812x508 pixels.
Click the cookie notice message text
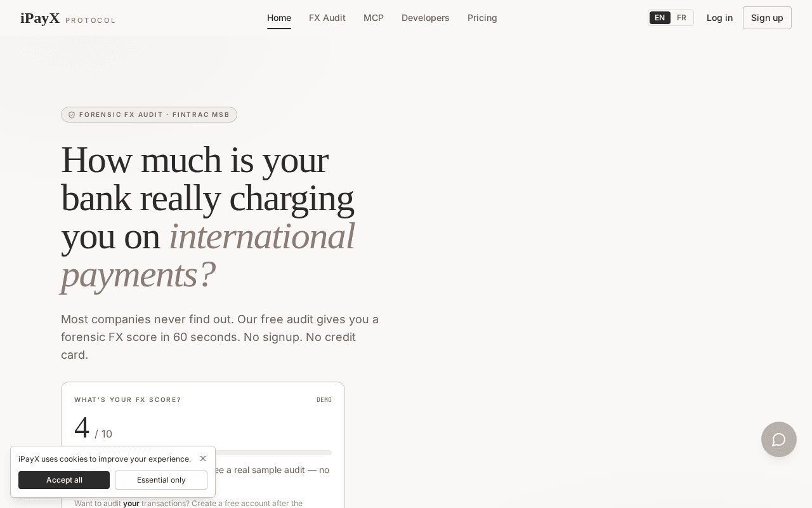(x=105, y=459)
